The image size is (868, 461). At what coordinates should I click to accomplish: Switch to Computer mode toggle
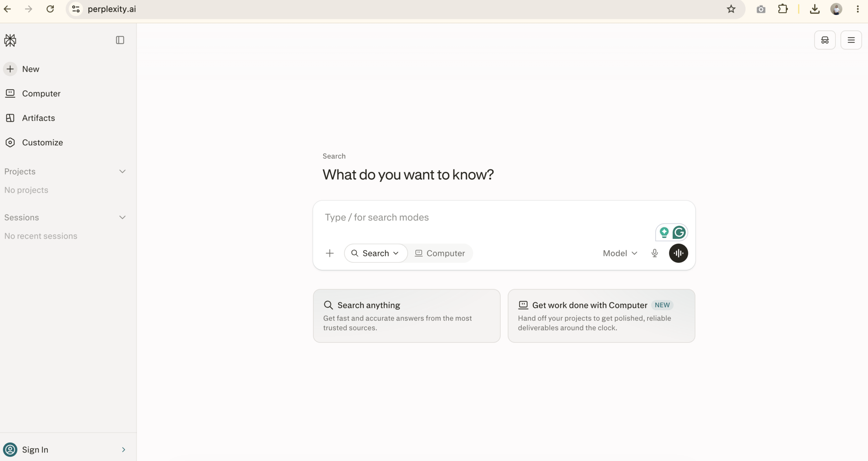tap(440, 253)
